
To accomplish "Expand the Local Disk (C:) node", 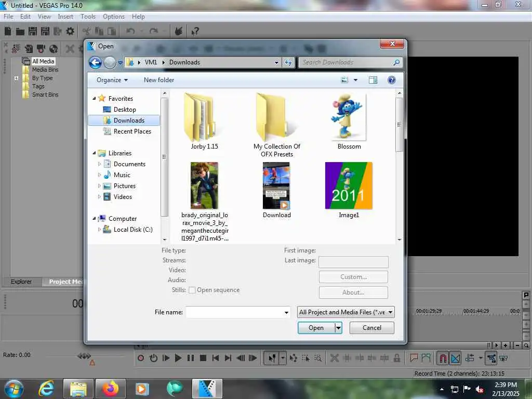I will pos(99,230).
